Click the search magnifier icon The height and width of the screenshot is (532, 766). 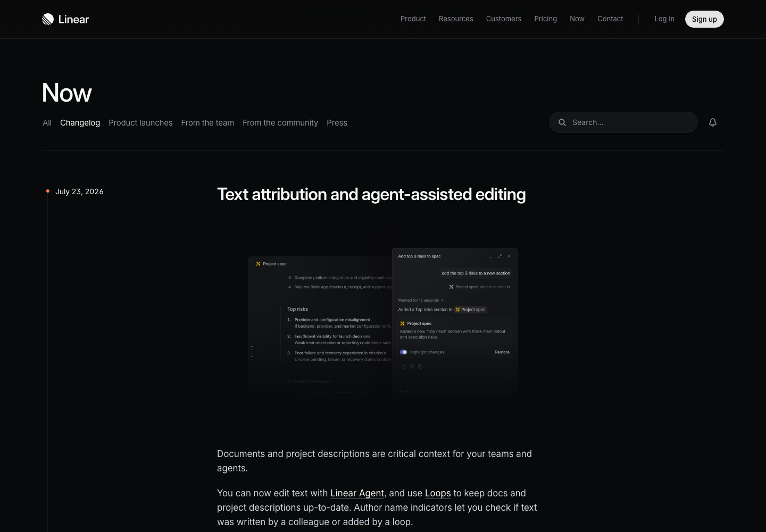pyautogui.click(x=562, y=122)
